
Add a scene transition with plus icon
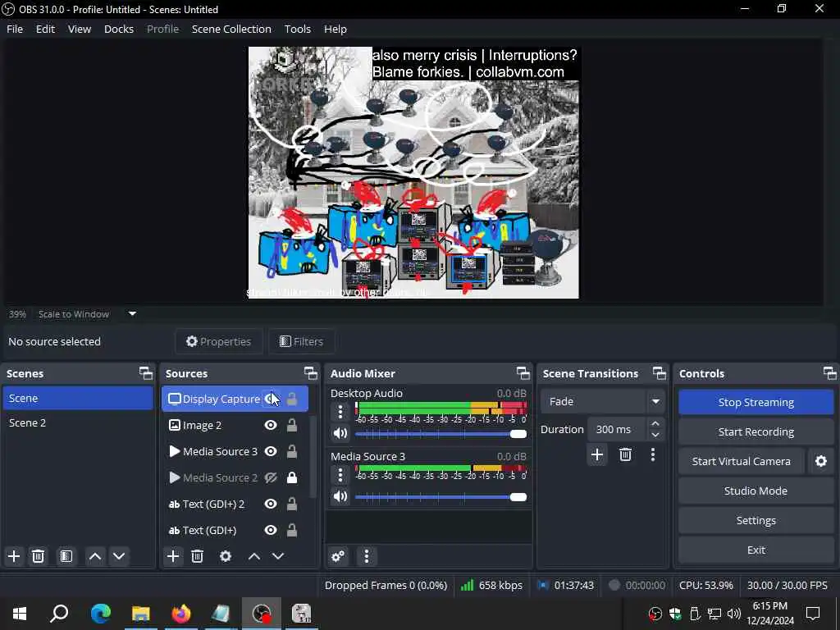tap(597, 454)
